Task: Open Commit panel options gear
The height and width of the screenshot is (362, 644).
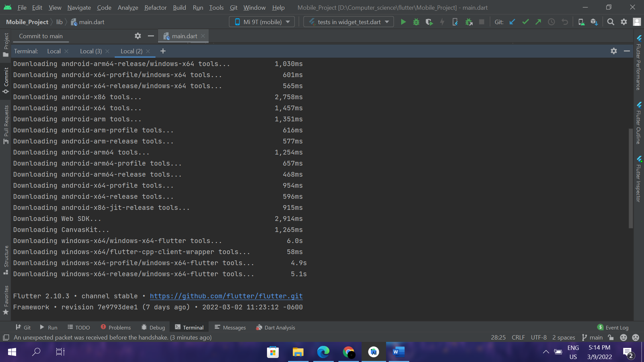Action: tap(138, 36)
